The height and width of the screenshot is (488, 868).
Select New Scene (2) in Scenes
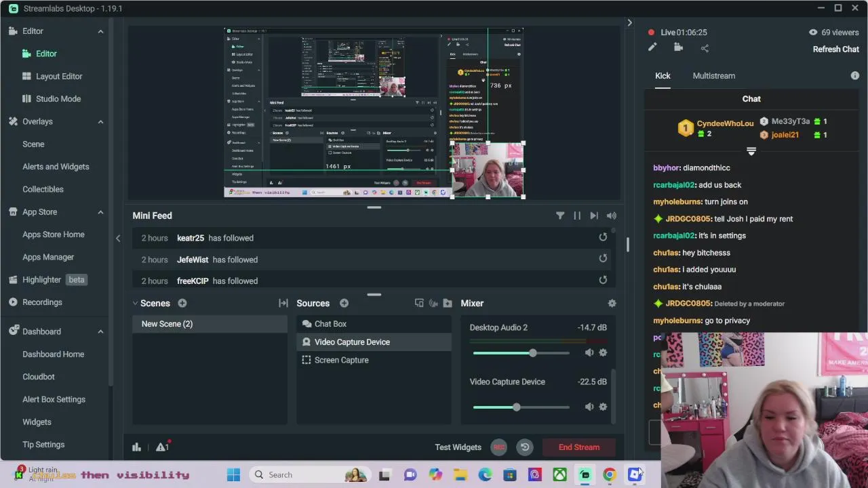pyautogui.click(x=210, y=324)
